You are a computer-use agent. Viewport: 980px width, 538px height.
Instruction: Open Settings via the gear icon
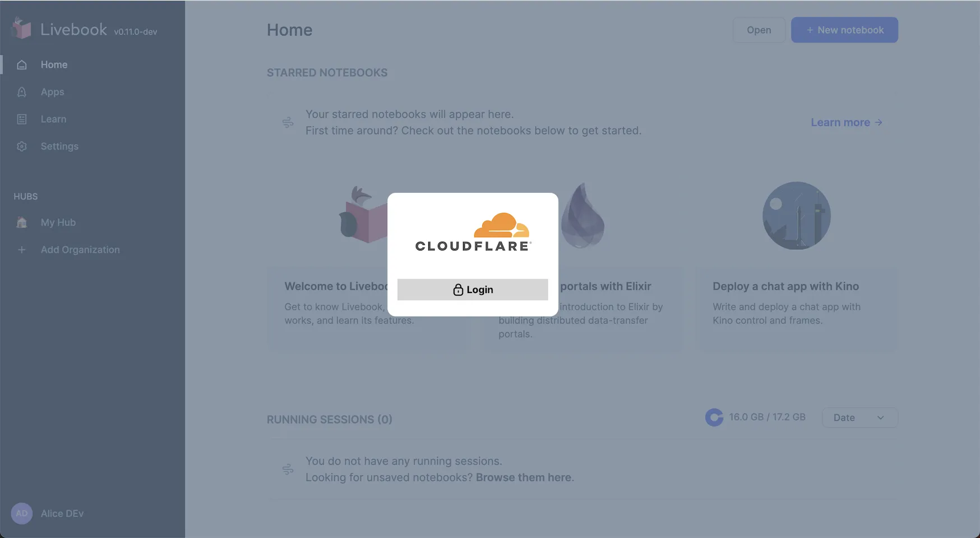click(22, 146)
